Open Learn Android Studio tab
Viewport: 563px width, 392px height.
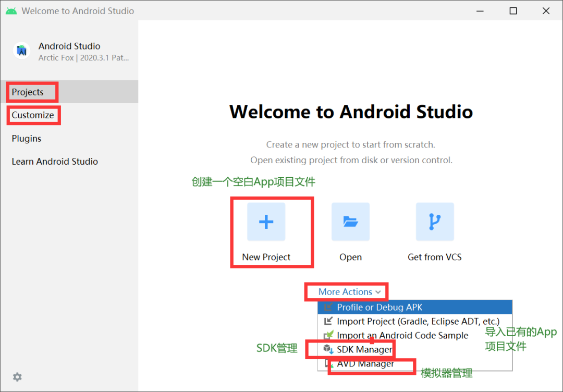tap(69, 162)
